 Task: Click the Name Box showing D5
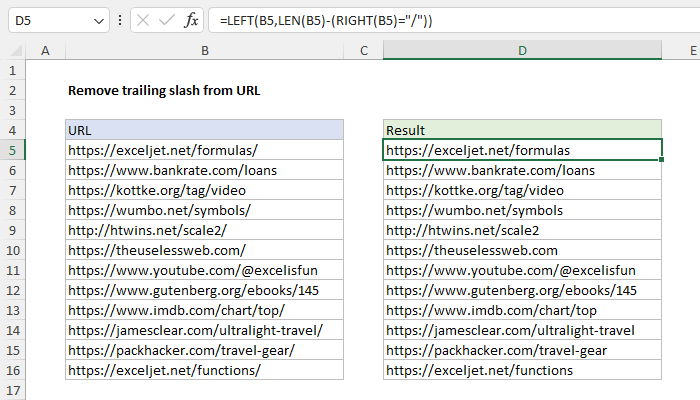58,21
